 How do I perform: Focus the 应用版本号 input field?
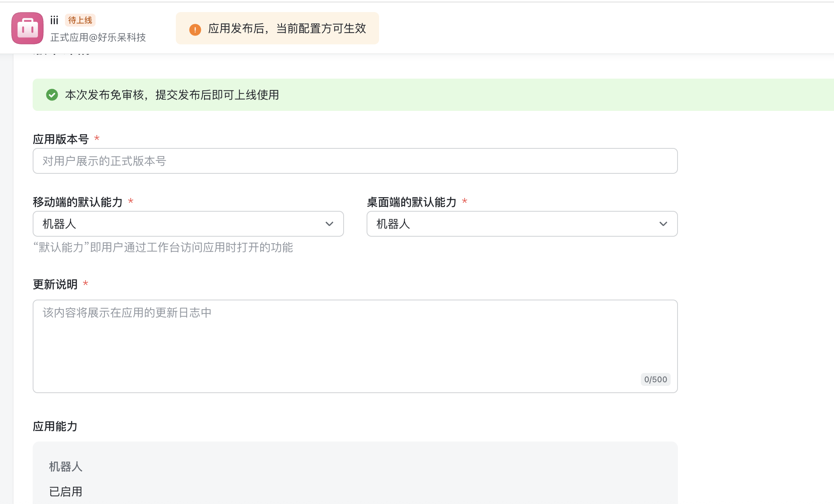tap(355, 161)
